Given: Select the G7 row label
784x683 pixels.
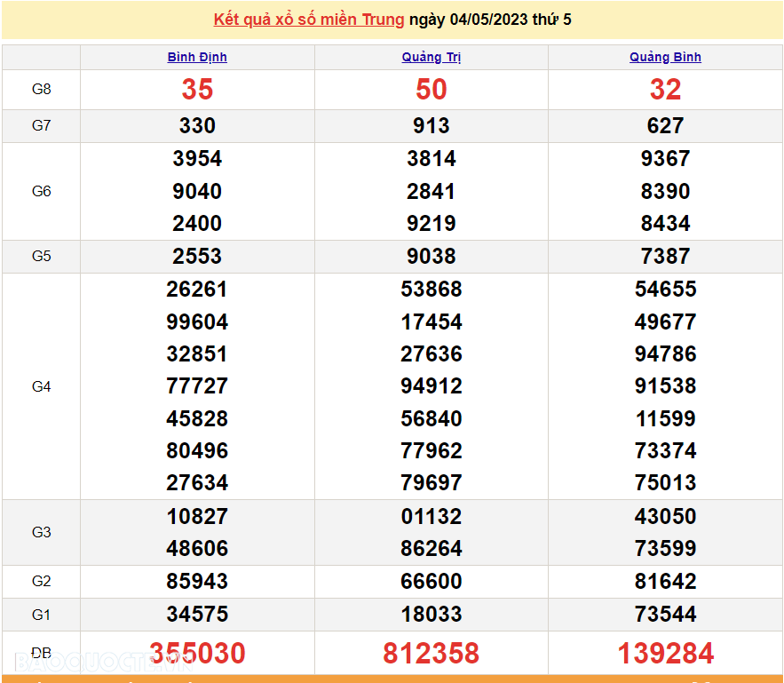Looking at the screenshot, I should point(41,125).
